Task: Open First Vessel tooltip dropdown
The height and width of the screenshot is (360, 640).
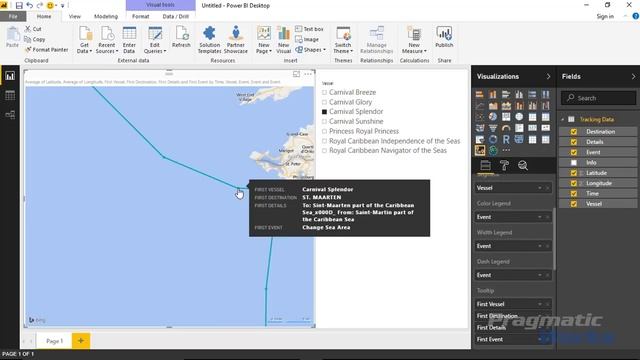Action: pyautogui.click(x=540, y=304)
